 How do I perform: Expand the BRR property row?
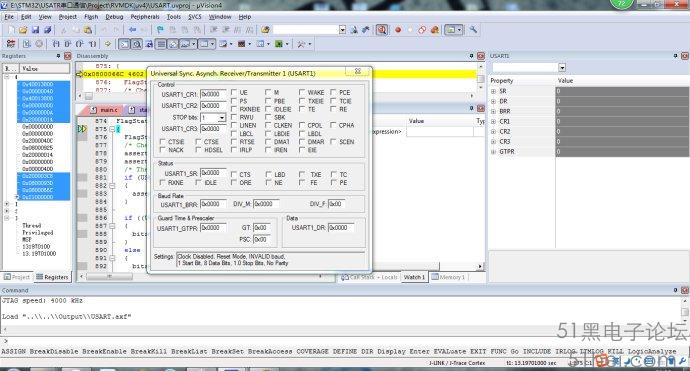[x=493, y=111]
